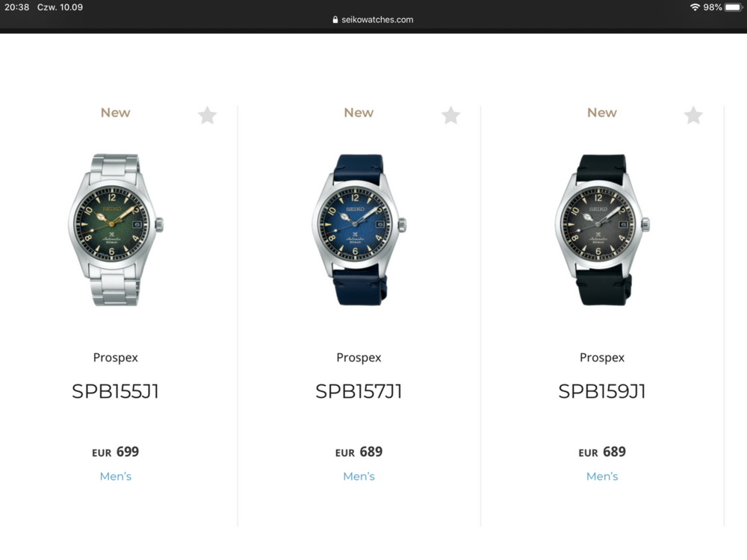
Task: Tap the battery indicator icon
Action: (734, 7)
